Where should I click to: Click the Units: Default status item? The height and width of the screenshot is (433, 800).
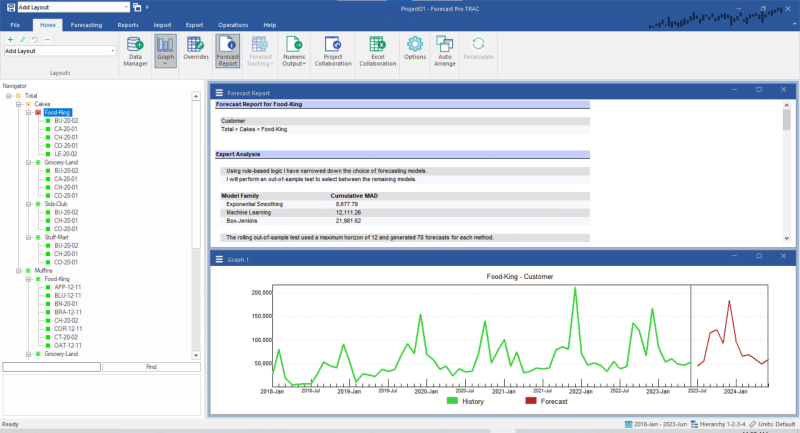click(772, 424)
